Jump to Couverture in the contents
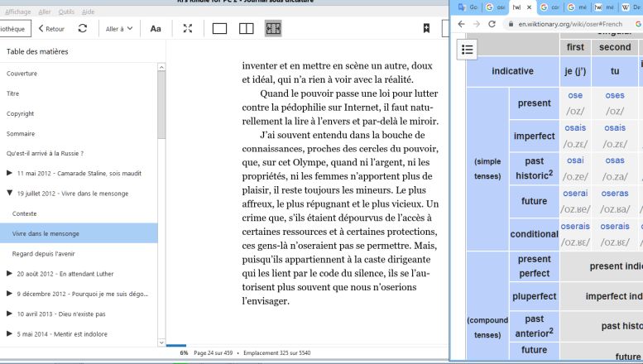This screenshot has width=643, height=364. pyautogui.click(x=22, y=74)
